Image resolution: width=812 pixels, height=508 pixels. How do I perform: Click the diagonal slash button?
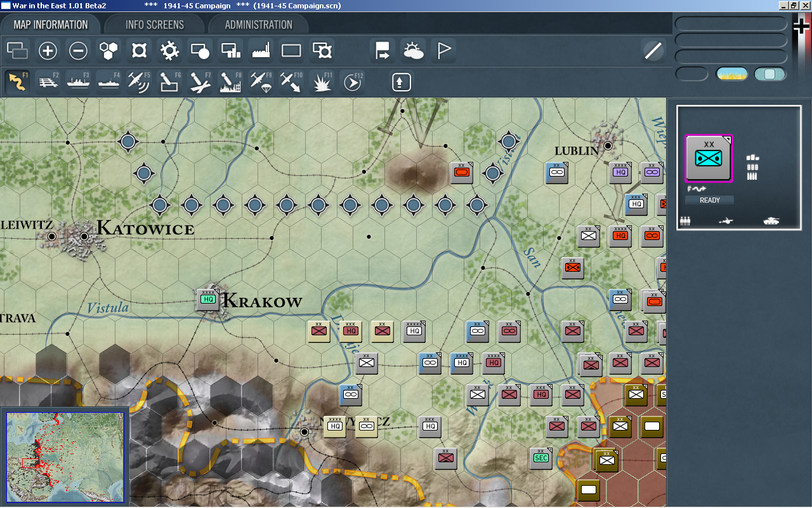(x=653, y=50)
